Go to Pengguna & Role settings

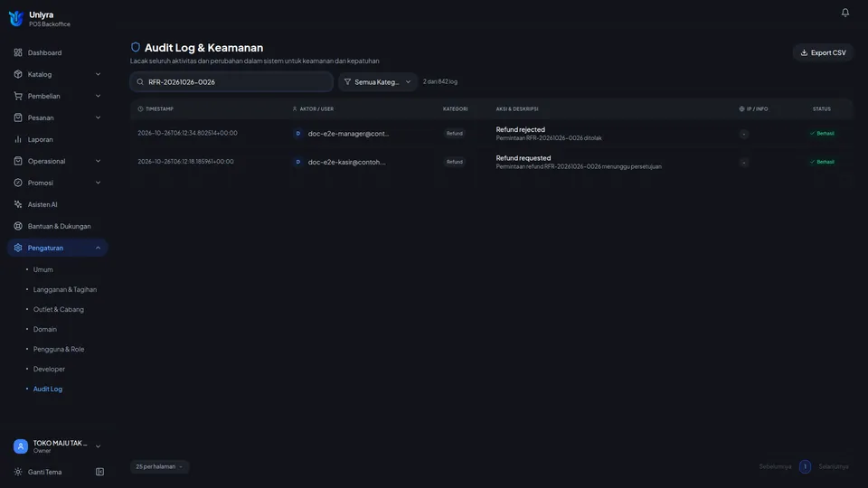coord(59,349)
